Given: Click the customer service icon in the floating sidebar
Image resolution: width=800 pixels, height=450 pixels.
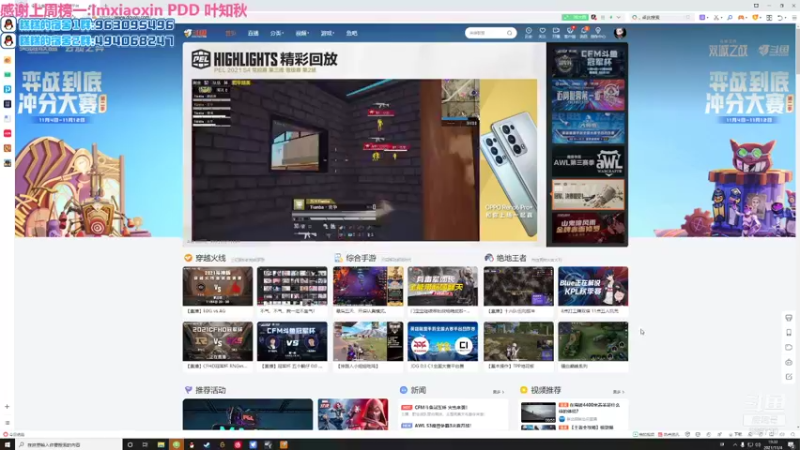Looking at the screenshot, I should pyautogui.click(x=788, y=362).
